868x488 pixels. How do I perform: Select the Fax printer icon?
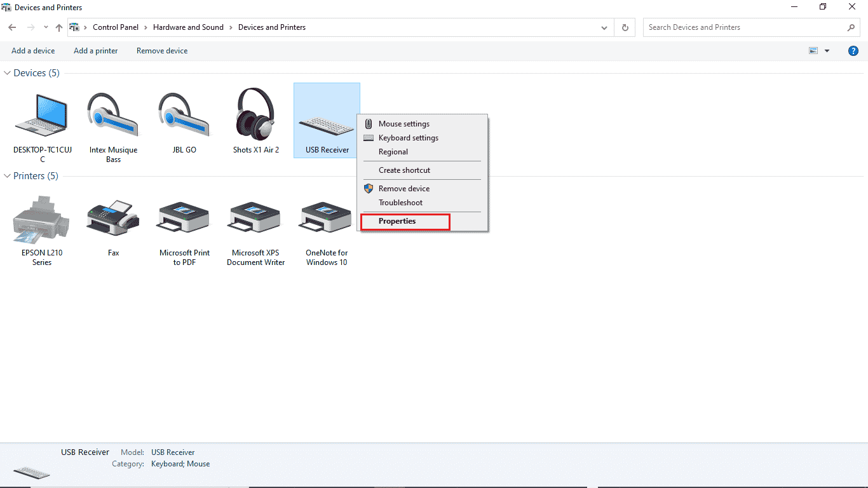(113, 219)
